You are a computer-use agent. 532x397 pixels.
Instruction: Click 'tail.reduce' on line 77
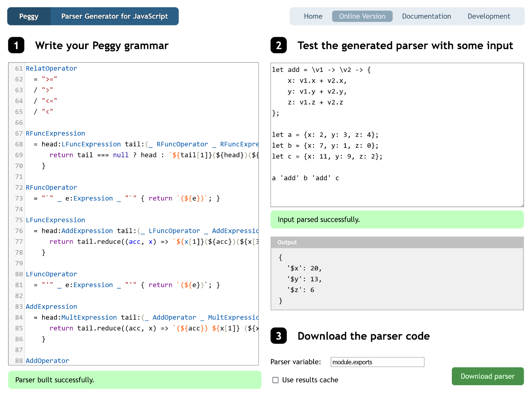pyautogui.click(x=99, y=242)
